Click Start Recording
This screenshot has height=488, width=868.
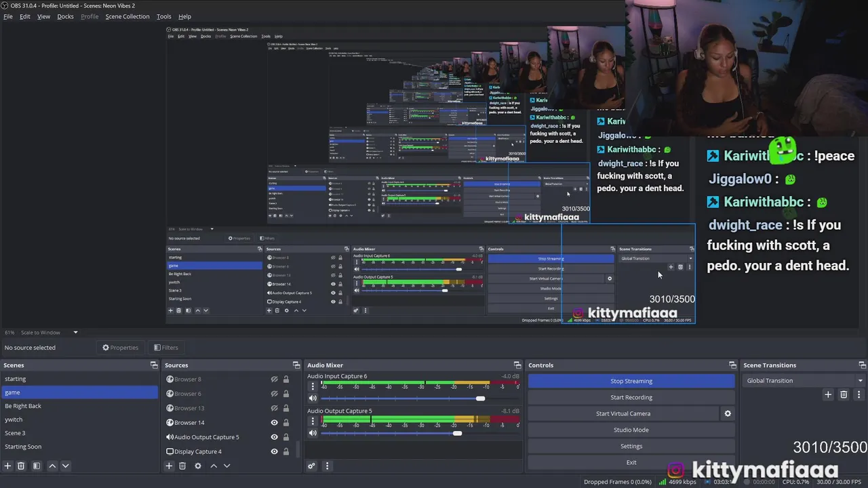[631, 397]
